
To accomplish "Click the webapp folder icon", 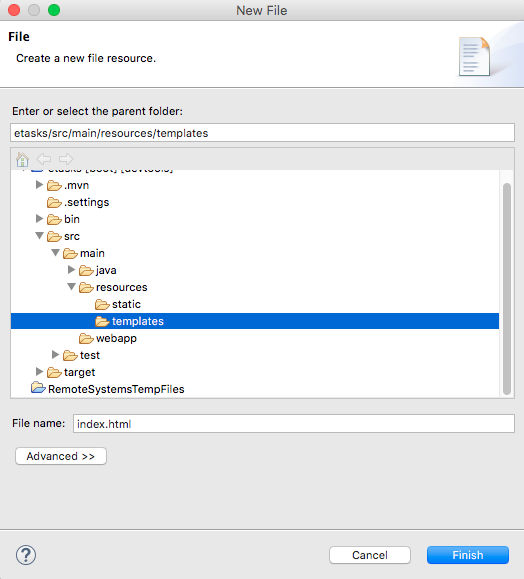I will (86, 338).
